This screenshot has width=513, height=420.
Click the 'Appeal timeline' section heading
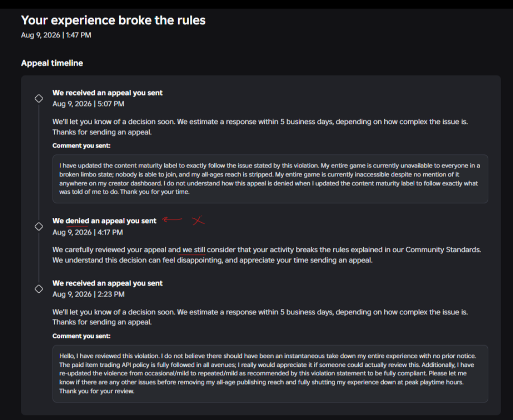click(x=52, y=63)
